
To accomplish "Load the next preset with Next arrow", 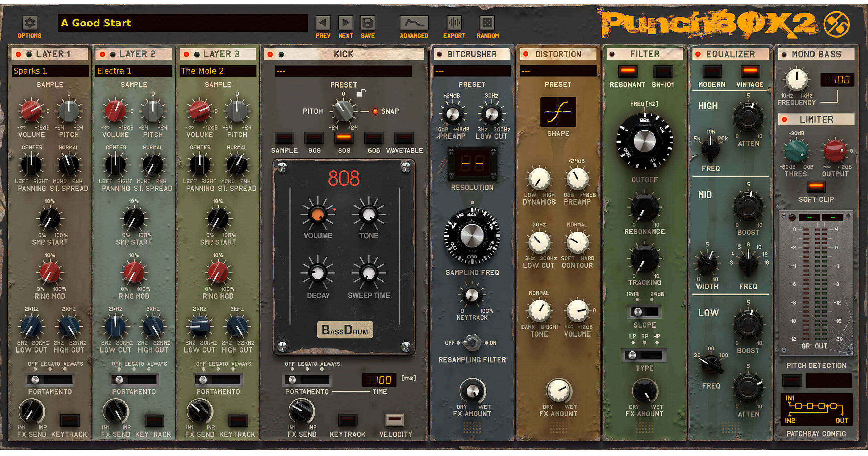I will pos(345,23).
